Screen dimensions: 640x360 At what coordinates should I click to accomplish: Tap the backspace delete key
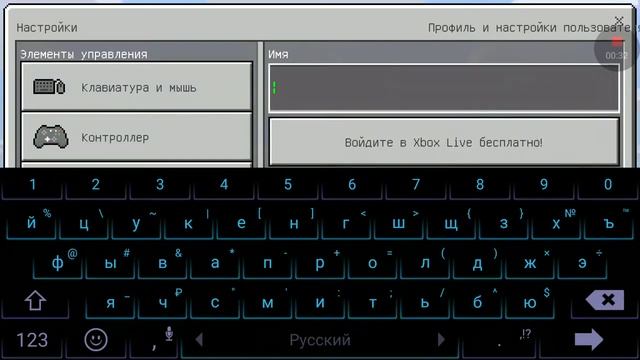tap(605, 300)
